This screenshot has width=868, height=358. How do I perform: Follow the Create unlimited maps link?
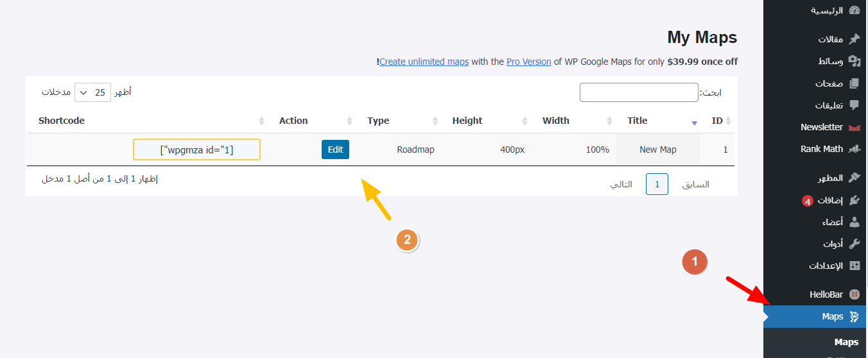(x=424, y=62)
